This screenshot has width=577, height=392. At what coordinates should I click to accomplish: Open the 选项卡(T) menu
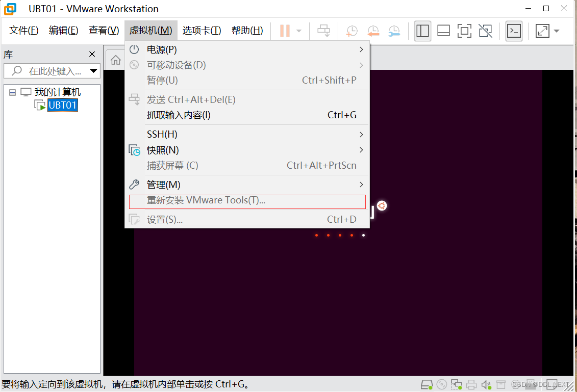[x=202, y=30]
